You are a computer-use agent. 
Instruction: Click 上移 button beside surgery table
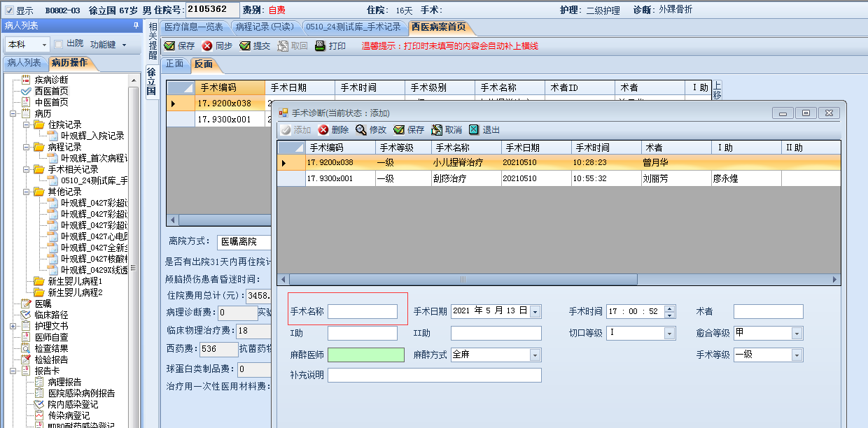coord(717,91)
